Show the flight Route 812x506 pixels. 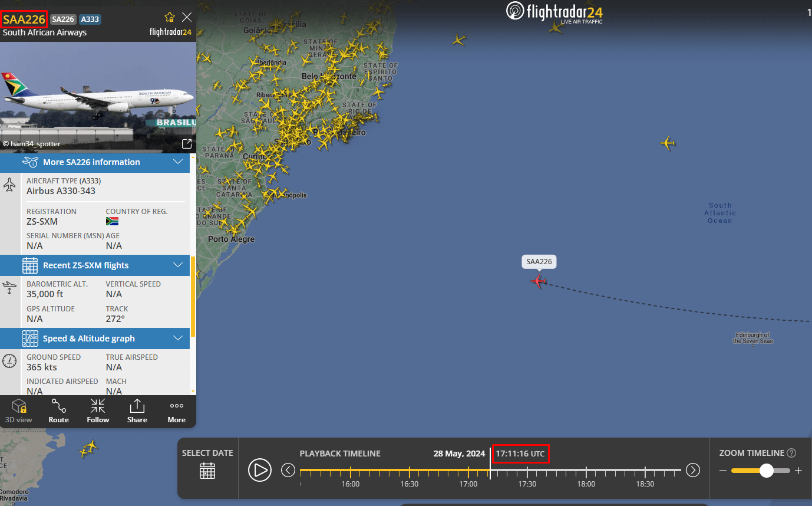coord(58,410)
